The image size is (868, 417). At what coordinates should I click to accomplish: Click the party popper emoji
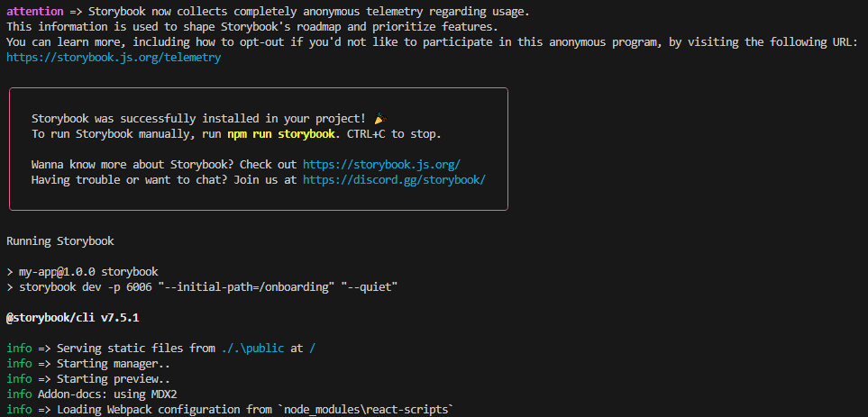pos(380,118)
